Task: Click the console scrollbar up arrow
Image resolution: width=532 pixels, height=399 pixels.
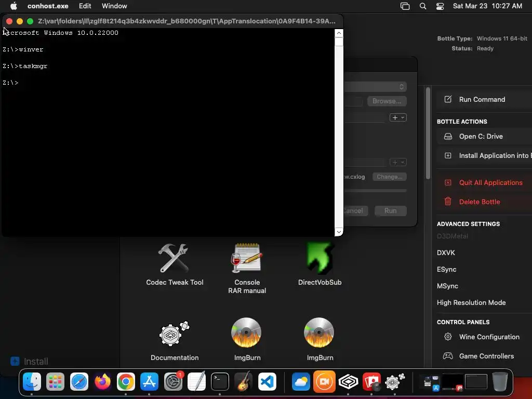Action: (x=339, y=33)
